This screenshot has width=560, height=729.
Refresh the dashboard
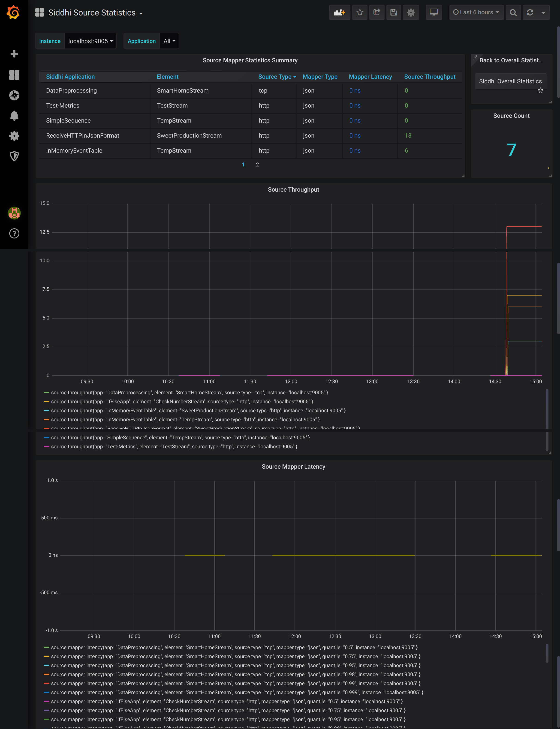click(x=530, y=13)
